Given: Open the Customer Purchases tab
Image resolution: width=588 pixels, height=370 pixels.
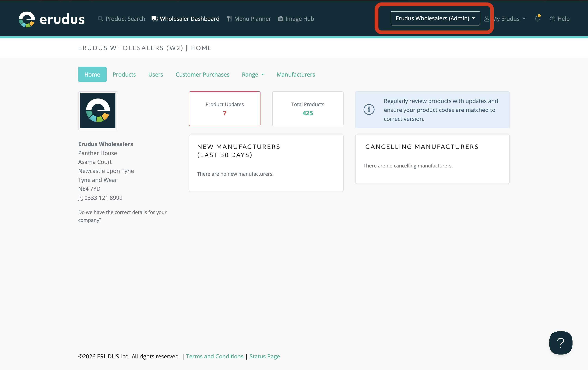Looking at the screenshot, I should [202, 74].
